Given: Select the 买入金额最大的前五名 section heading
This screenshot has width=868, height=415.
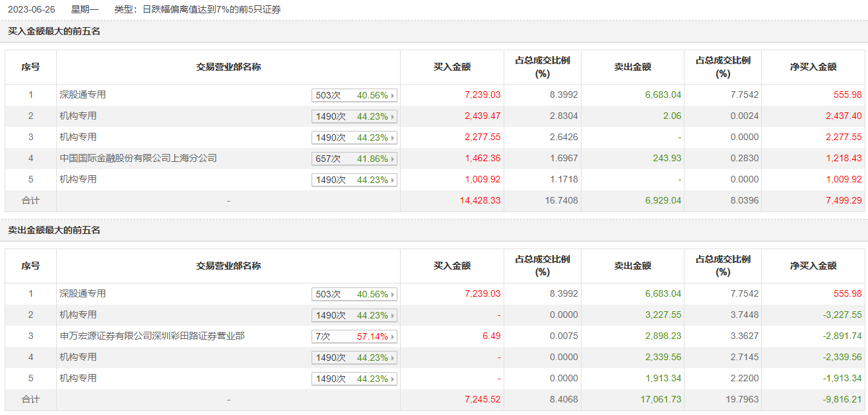Looking at the screenshot, I should click(54, 31).
